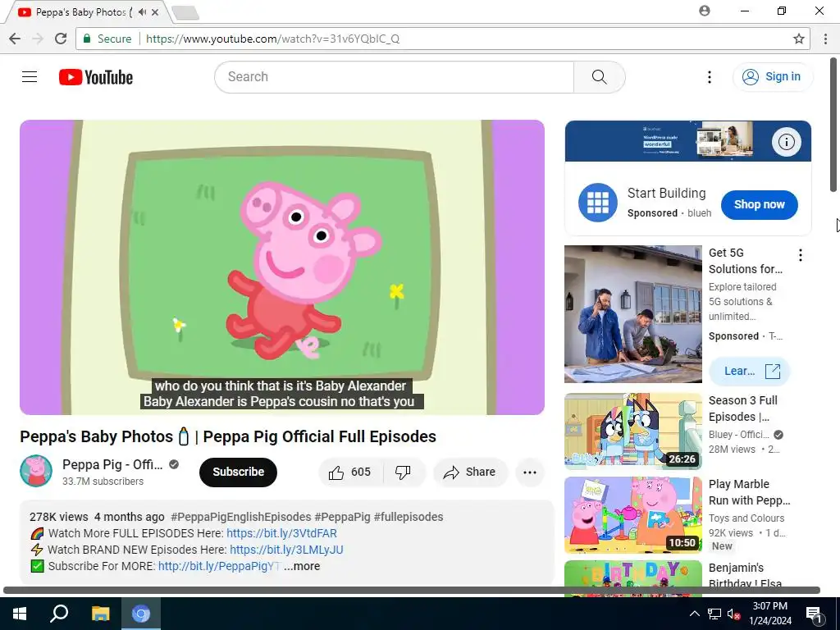The height and width of the screenshot is (630, 840).
Task: Open ad info icon on banner
Action: [786, 142]
